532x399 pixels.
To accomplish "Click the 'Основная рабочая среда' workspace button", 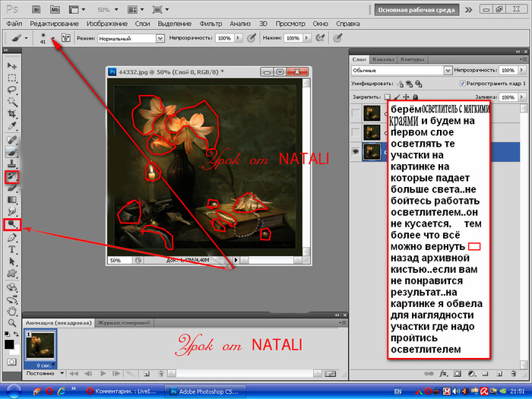I will click(416, 10).
